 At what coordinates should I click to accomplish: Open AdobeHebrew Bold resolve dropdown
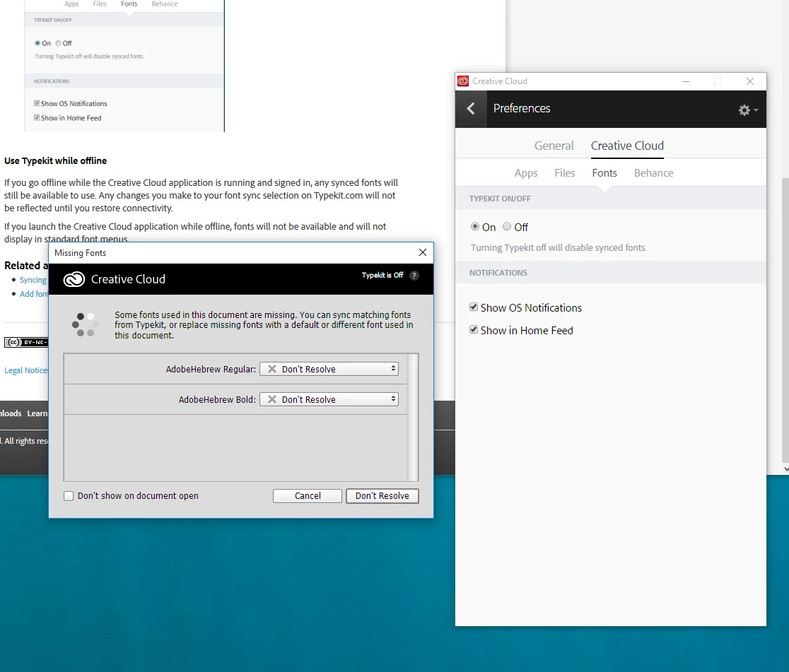click(x=329, y=399)
